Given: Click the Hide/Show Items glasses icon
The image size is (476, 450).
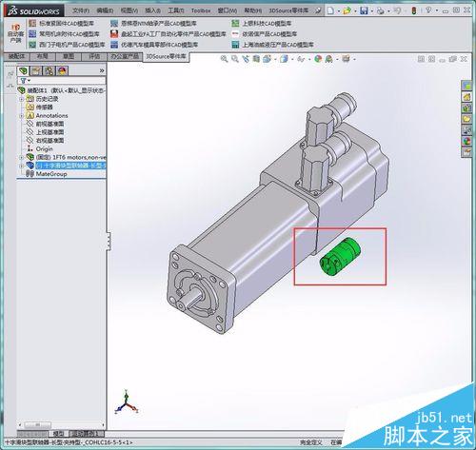Looking at the screenshot, I should [301, 59].
